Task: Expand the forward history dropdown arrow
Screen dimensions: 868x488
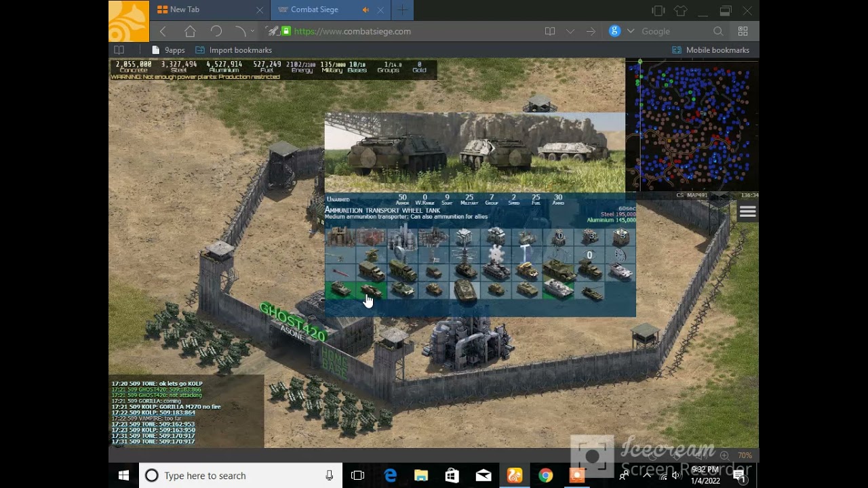Action: tap(252, 31)
